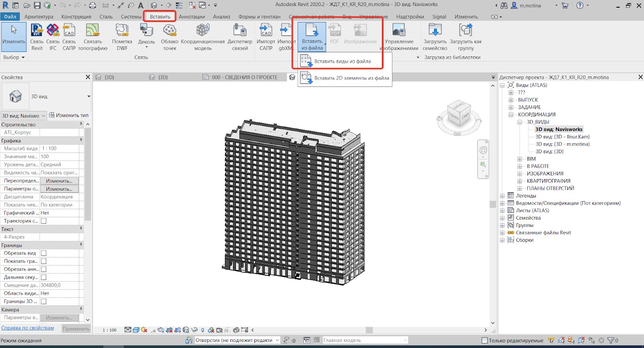Expand the ЗАДАНИЕ tree node
Screen dimensions: 644x348
511,107
